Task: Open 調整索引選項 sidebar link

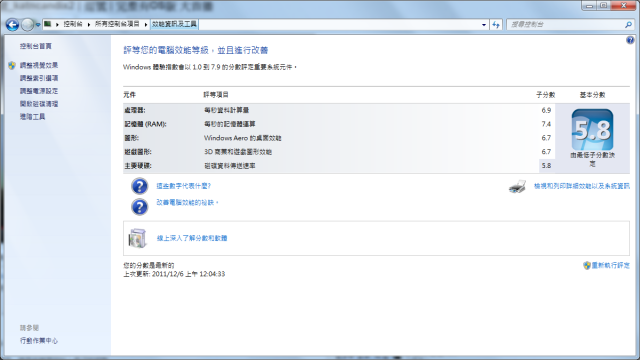Action: click(39, 78)
